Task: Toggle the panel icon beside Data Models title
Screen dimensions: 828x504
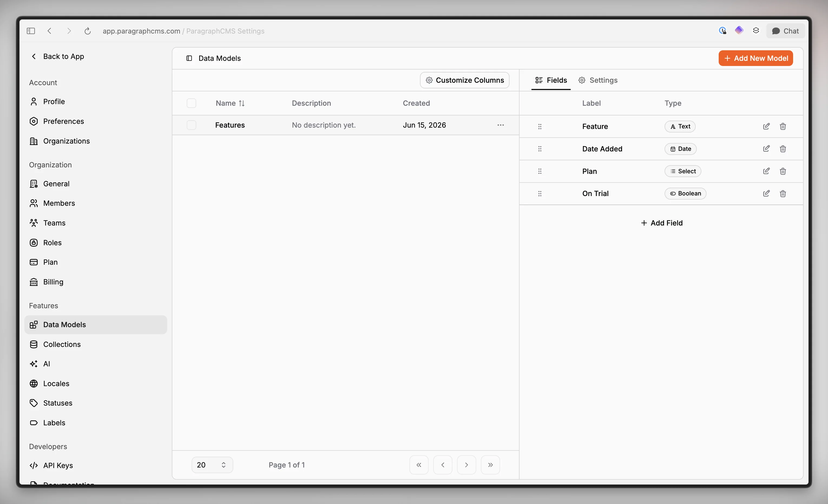Action: (x=189, y=58)
